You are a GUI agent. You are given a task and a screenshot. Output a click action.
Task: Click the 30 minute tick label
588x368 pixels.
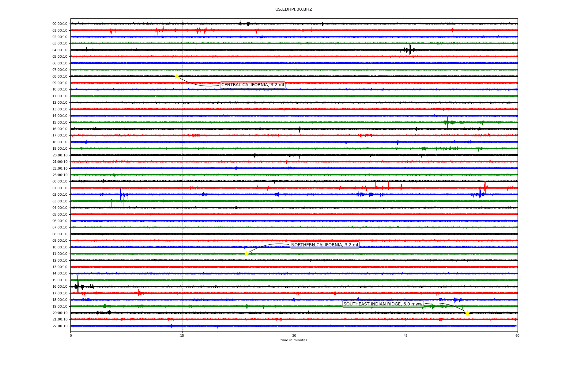[294, 335]
